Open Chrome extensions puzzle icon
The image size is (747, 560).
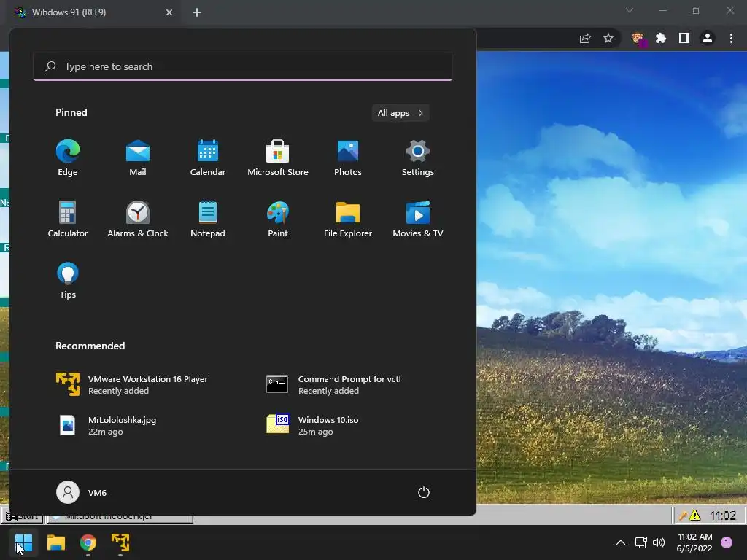coord(661,38)
